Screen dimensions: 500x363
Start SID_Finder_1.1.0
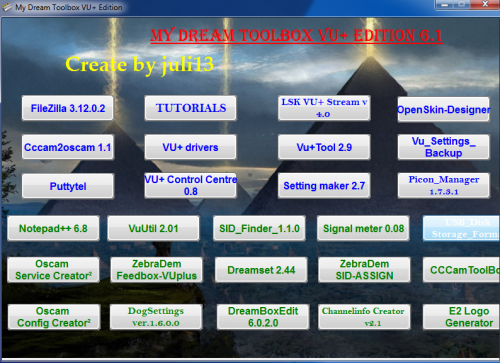tap(259, 228)
